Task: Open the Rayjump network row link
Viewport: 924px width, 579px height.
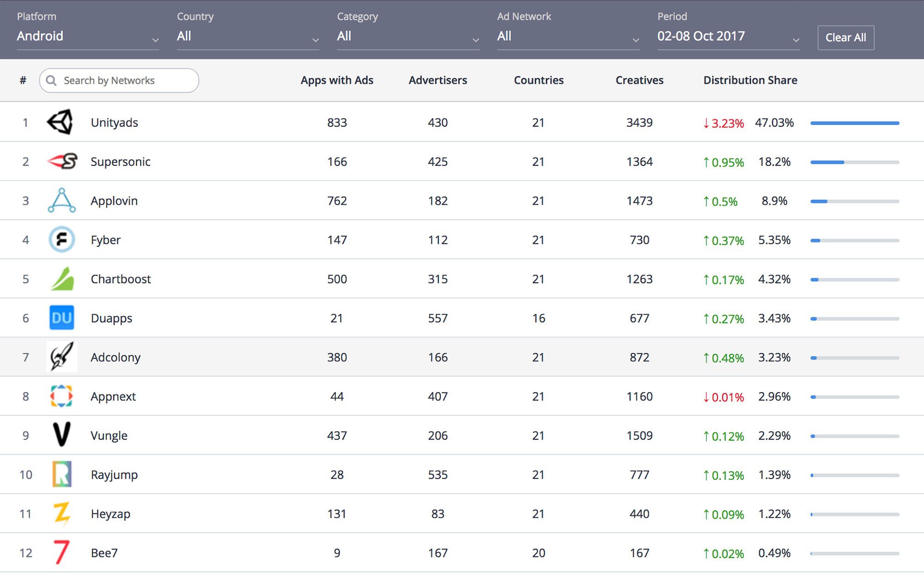Action: point(114,475)
